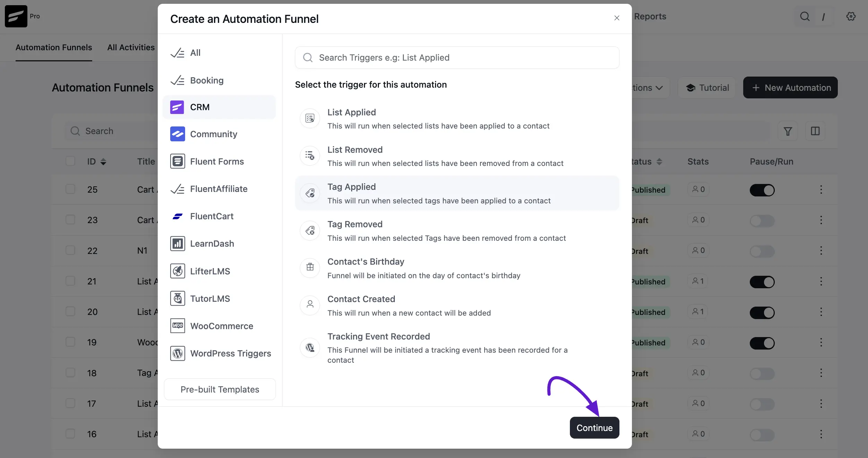This screenshot has height=458, width=868.
Task: Click the top bar search magnifier icon
Action: tap(805, 16)
